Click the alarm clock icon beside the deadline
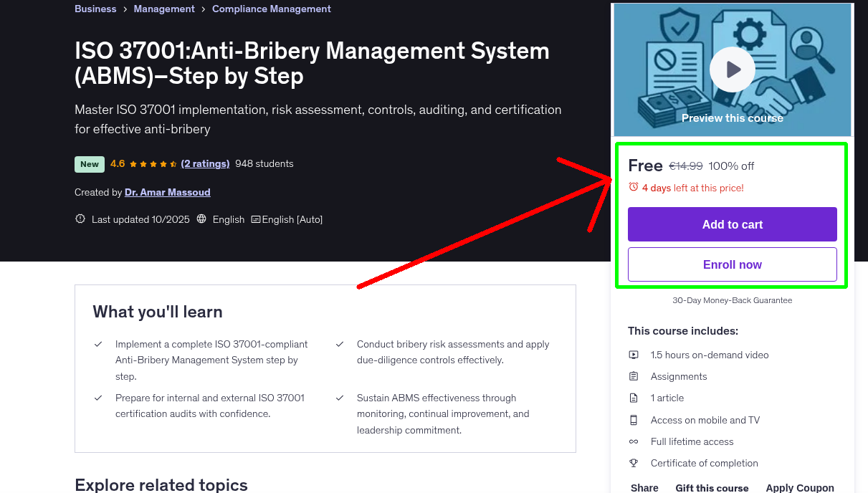 click(633, 186)
